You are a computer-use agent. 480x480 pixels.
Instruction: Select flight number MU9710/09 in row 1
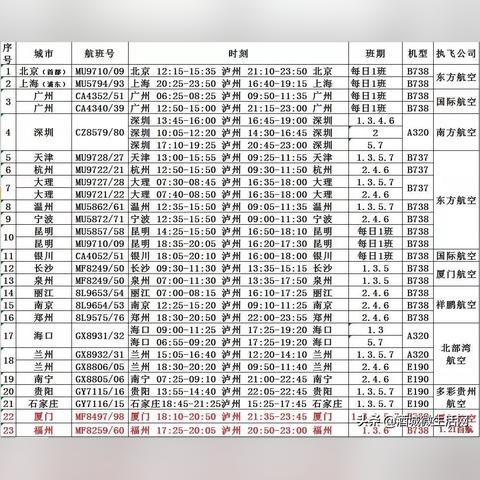(100, 71)
